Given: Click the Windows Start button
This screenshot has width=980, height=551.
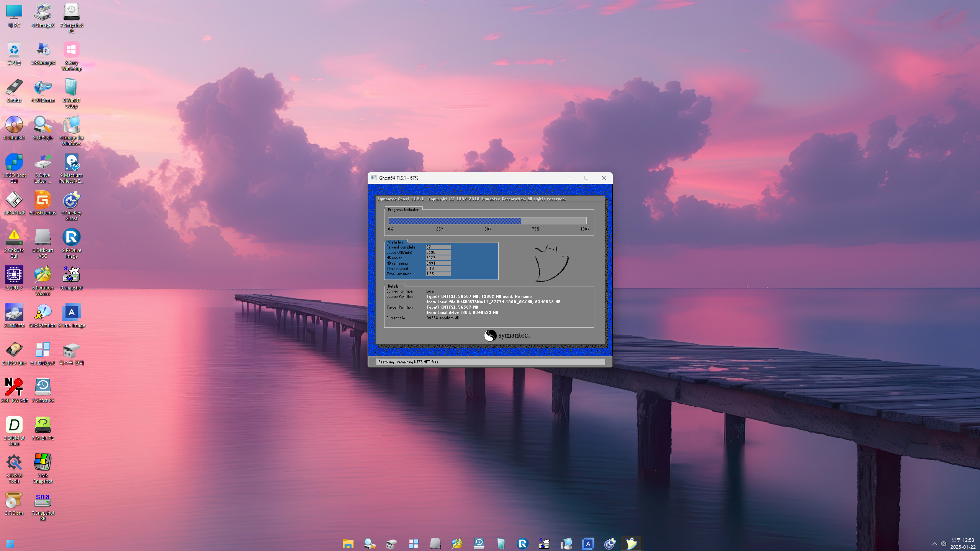Looking at the screenshot, I should [x=10, y=543].
